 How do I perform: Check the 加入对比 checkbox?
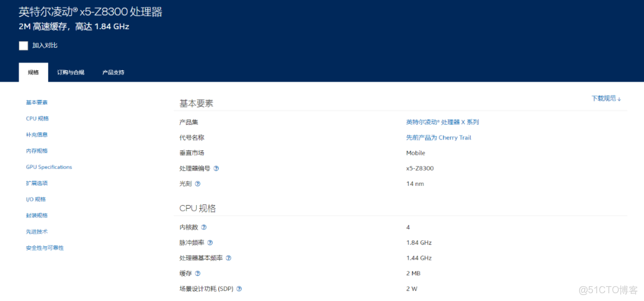(x=23, y=45)
